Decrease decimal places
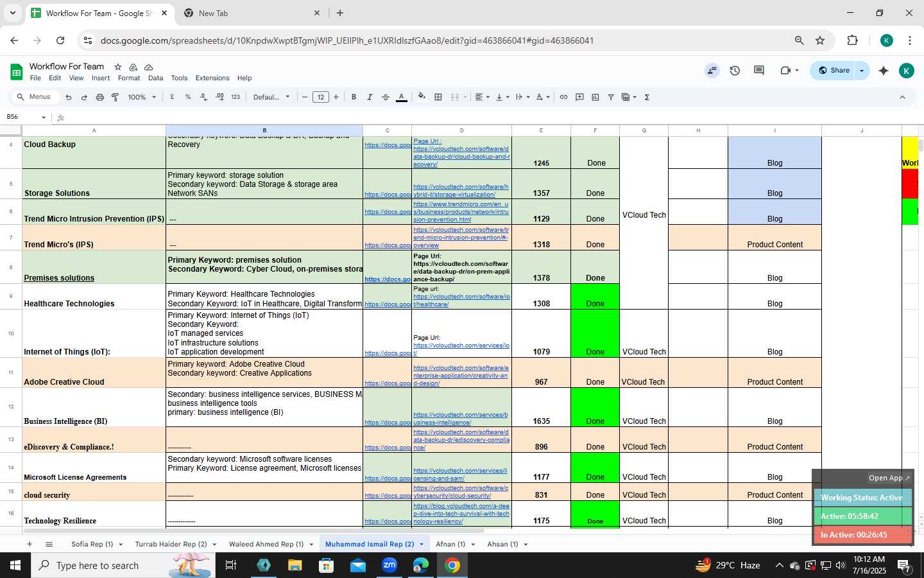 (203, 97)
